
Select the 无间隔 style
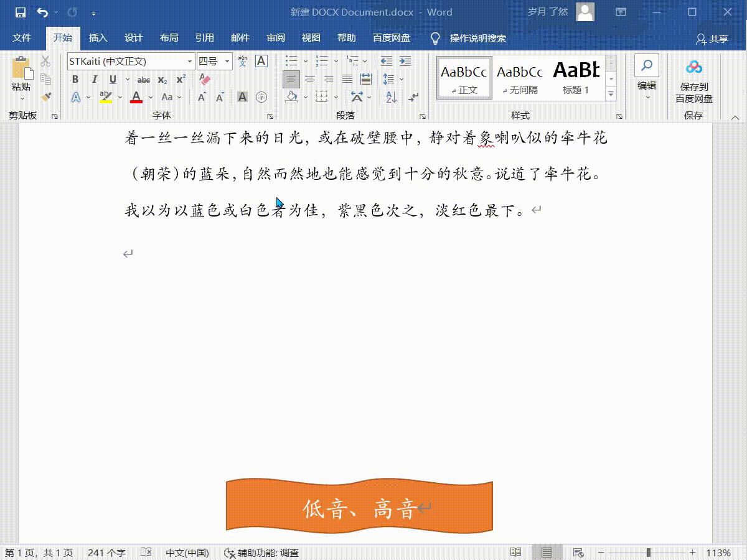point(520,76)
